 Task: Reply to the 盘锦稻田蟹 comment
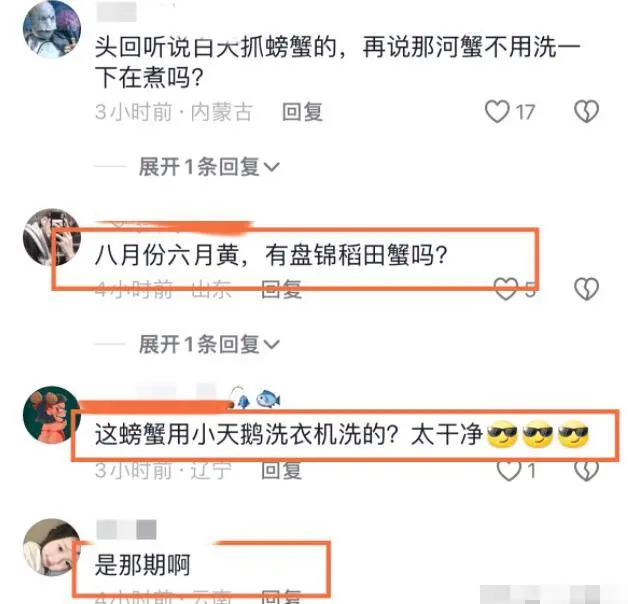(x=281, y=289)
